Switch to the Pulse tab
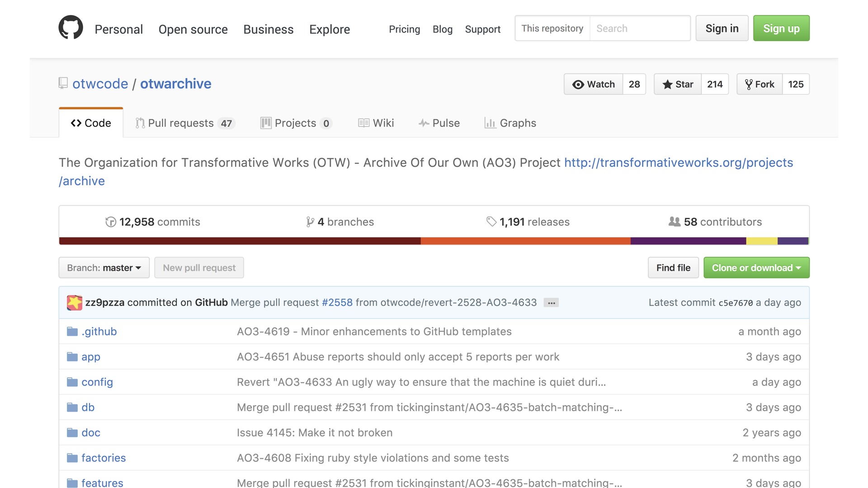 pyautogui.click(x=439, y=123)
